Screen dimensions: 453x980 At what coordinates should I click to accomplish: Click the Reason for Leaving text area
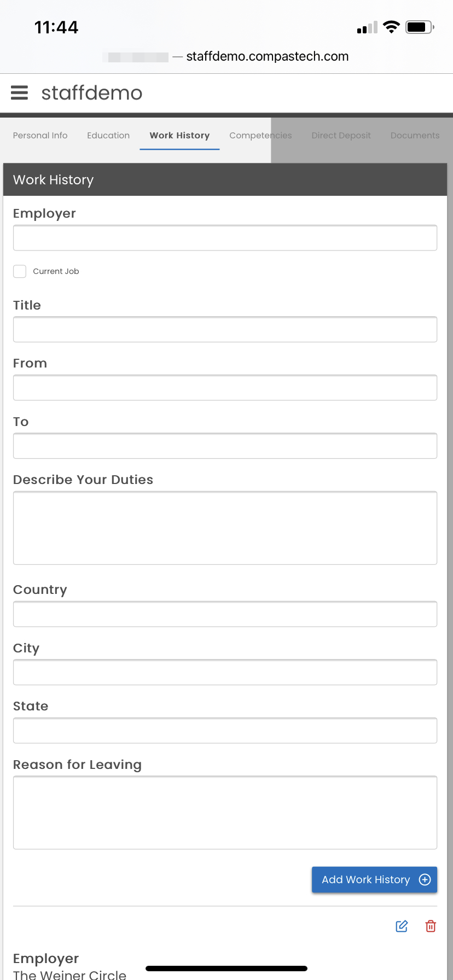[225, 812]
